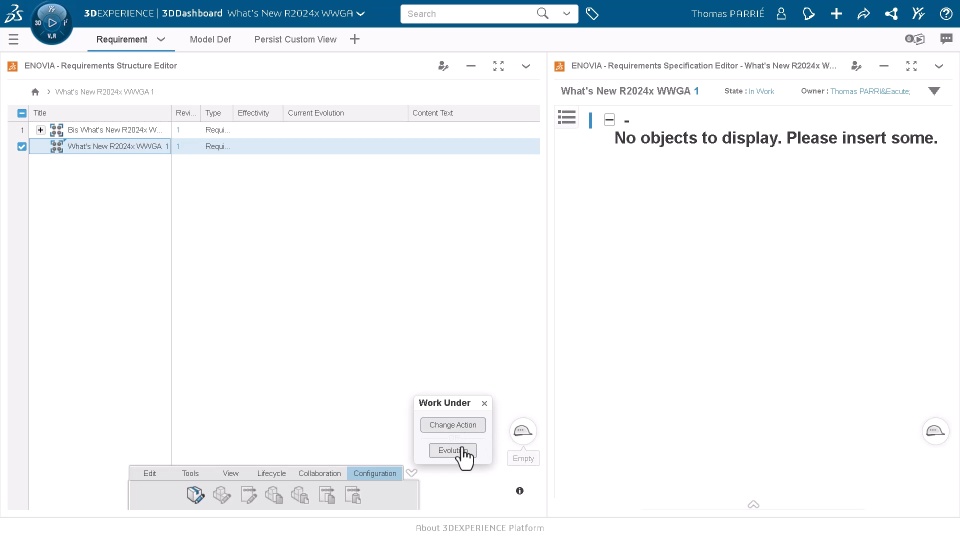The width and height of the screenshot is (960, 540).
Task: Open the help question mark icon
Action: tap(946, 13)
